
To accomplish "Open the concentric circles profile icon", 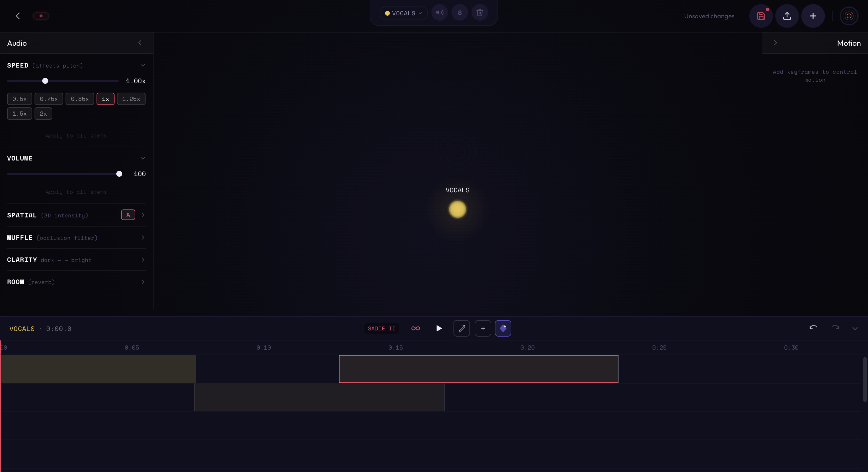I will [849, 16].
